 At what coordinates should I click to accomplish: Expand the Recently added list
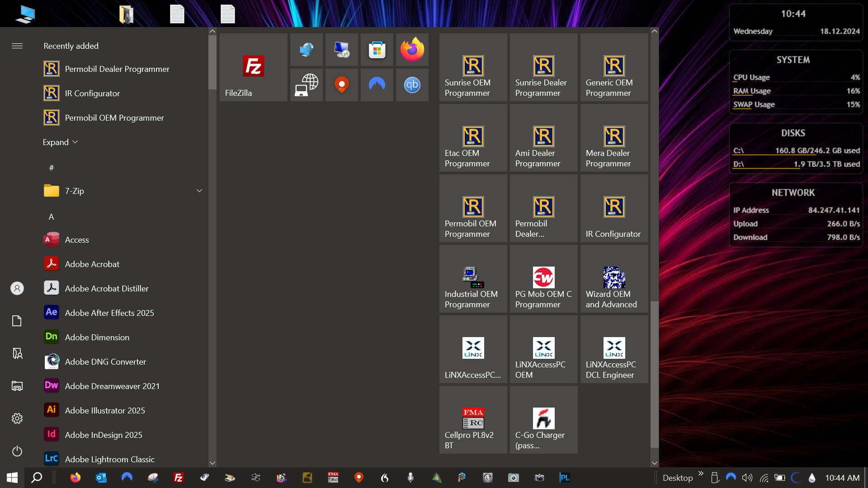pos(60,142)
